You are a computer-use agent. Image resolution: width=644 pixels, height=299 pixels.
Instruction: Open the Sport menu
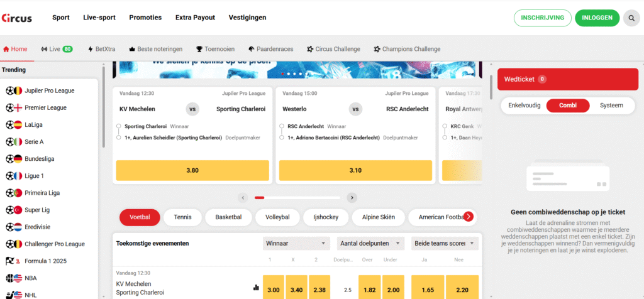coord(61,18)
